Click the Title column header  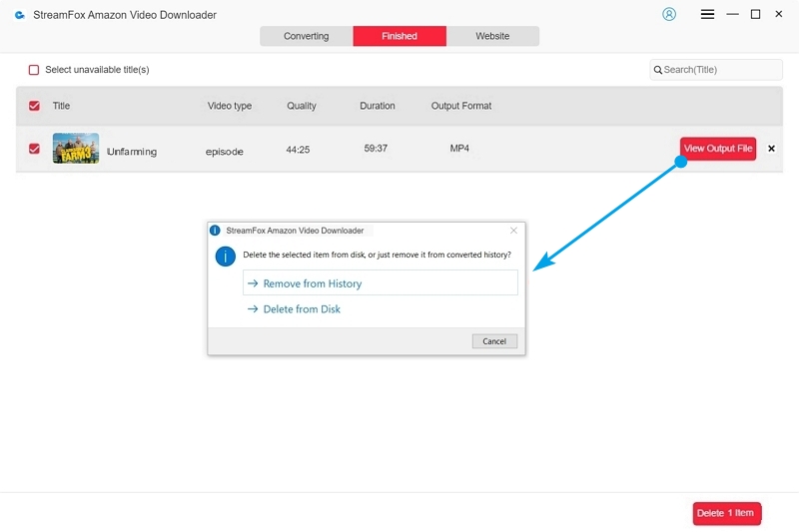click(61, 106)
